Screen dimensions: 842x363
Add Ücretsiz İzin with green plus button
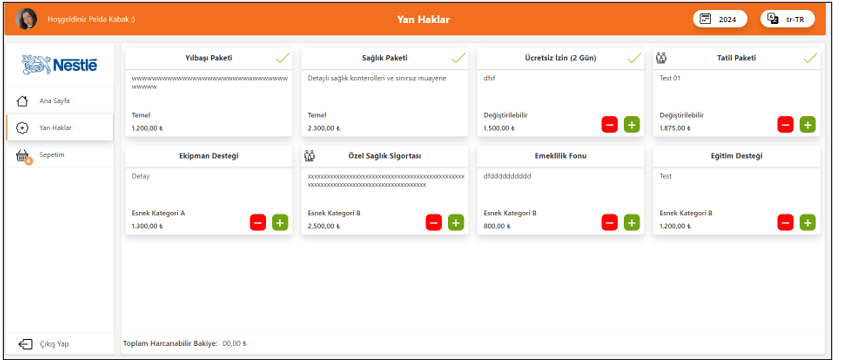[x=632, y=125]
